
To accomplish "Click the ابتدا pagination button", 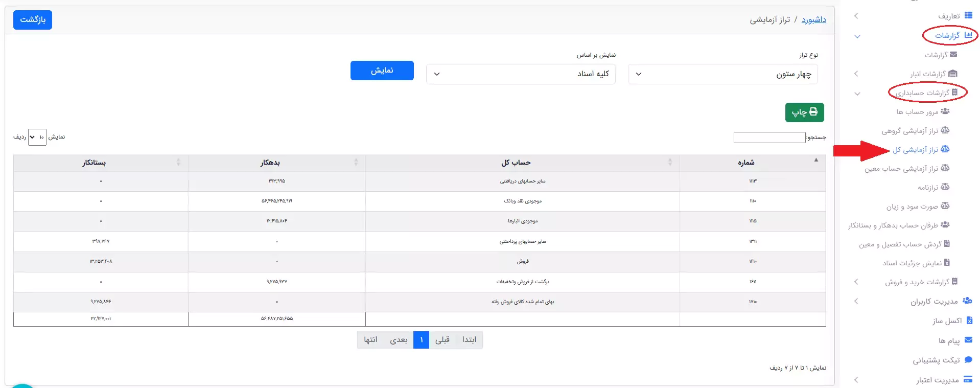I will [x=469, y=340].
